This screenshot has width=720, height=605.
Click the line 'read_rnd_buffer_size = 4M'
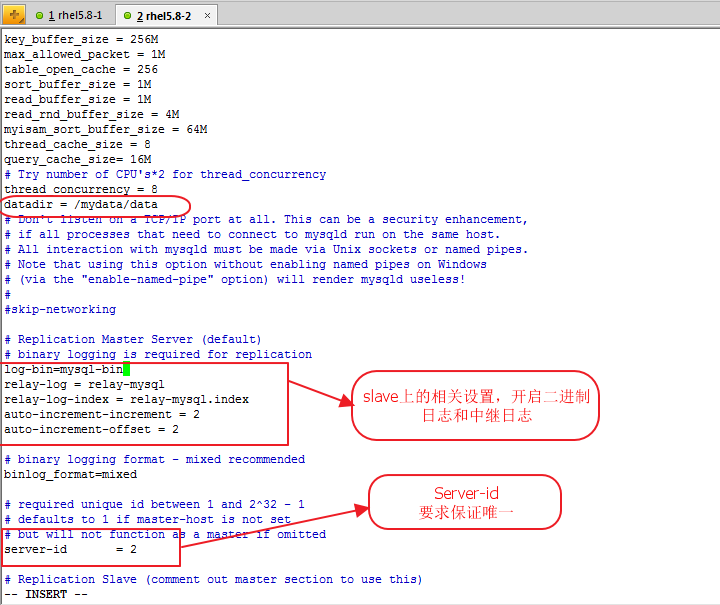[92, 115]
